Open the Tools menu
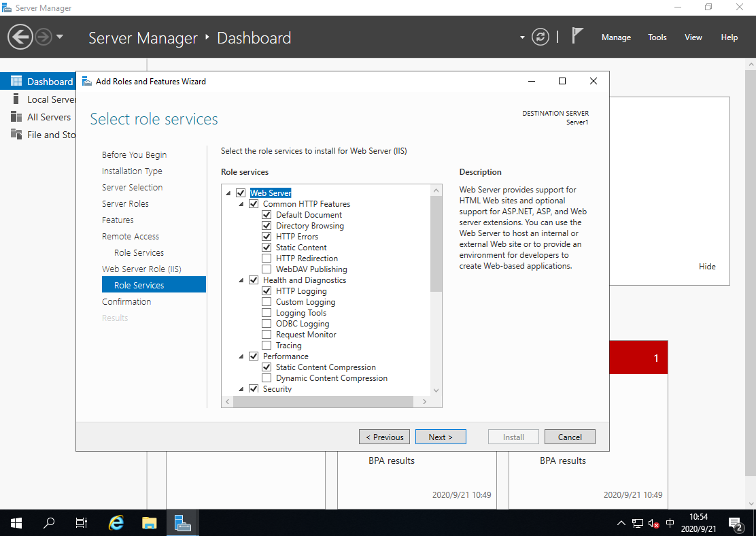The image size is (756, 536). coord(657,37)
